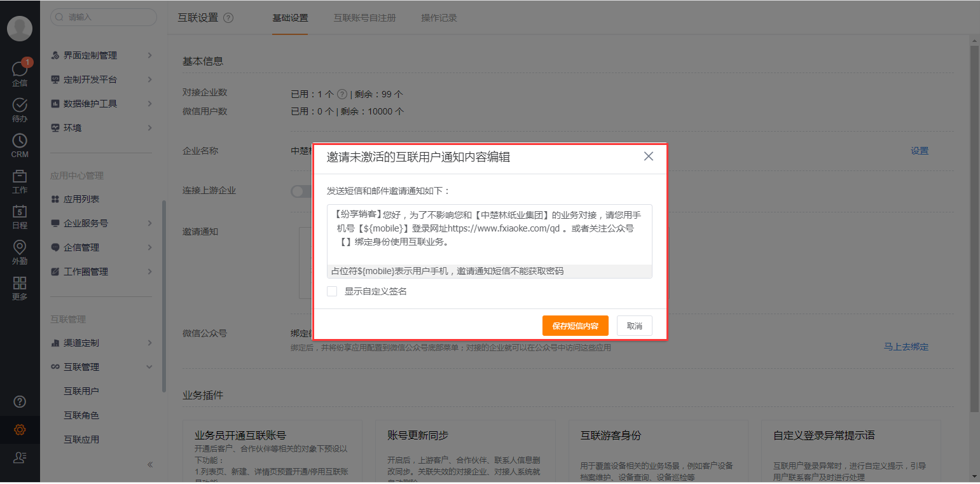The image size is (980, 484).
Task: Click scroll down arrow at page bottom right
Action: coord(974,476)
